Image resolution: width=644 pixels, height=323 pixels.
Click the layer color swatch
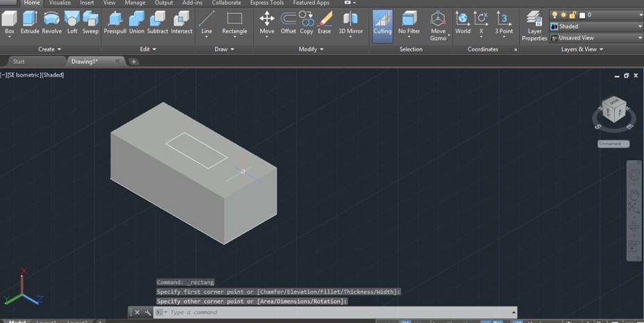[x=582, y=15]
